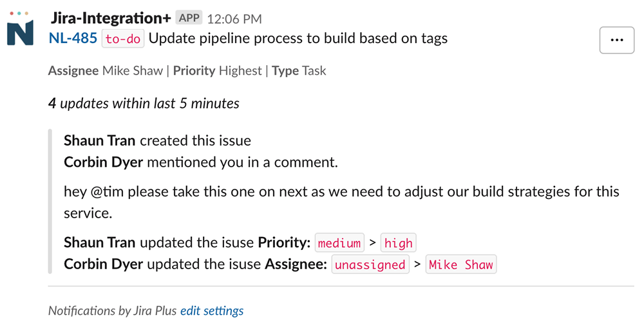
Task: Click Shaun Tran created this issue line
Action: coord(157,141)
